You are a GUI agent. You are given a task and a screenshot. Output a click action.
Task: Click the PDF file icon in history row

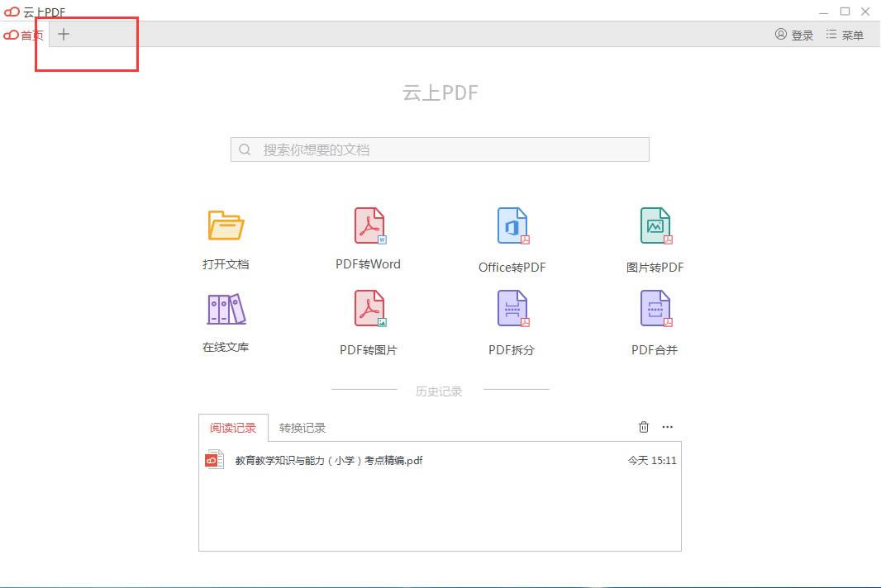214,460
